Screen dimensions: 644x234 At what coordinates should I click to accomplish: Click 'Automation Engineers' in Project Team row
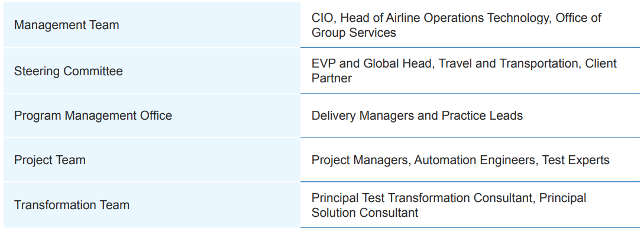coord(475,160)
